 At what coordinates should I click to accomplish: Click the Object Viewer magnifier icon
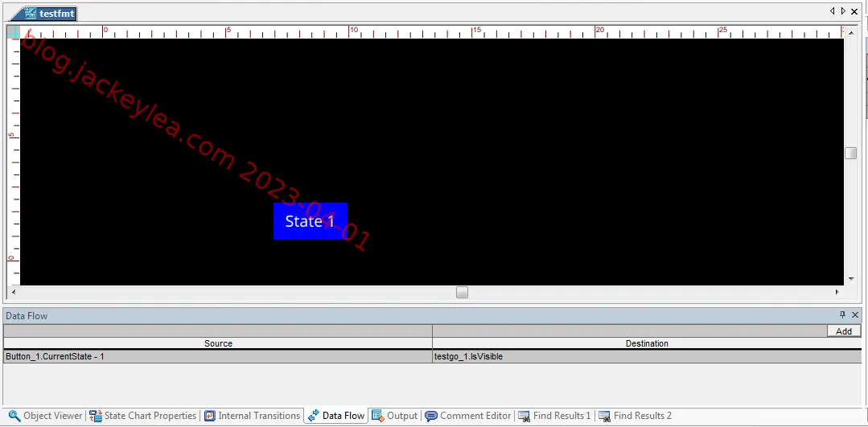[14, 416]
